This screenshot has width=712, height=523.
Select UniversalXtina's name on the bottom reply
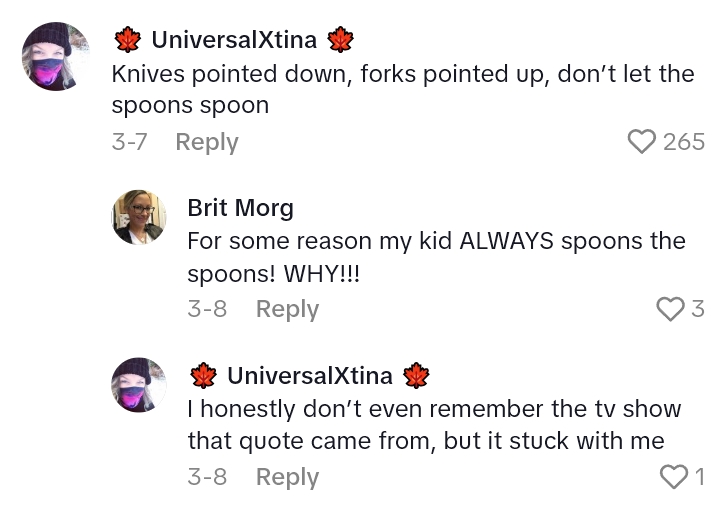310,376
